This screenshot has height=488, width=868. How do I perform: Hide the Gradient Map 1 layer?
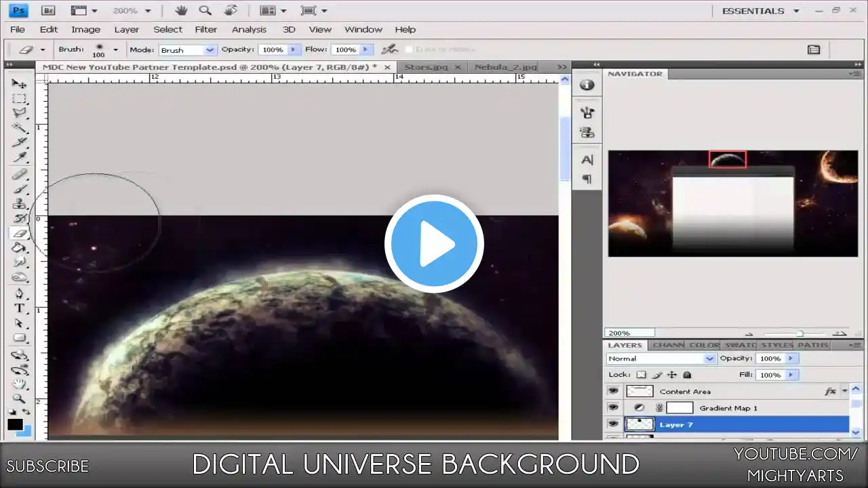tap(613, 407)
